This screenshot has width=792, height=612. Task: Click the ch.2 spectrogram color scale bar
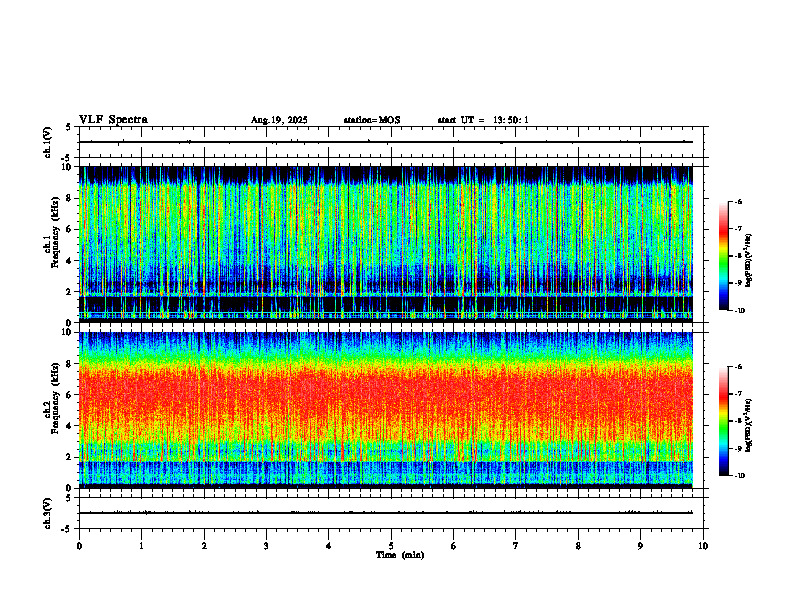tap(724, 421)
